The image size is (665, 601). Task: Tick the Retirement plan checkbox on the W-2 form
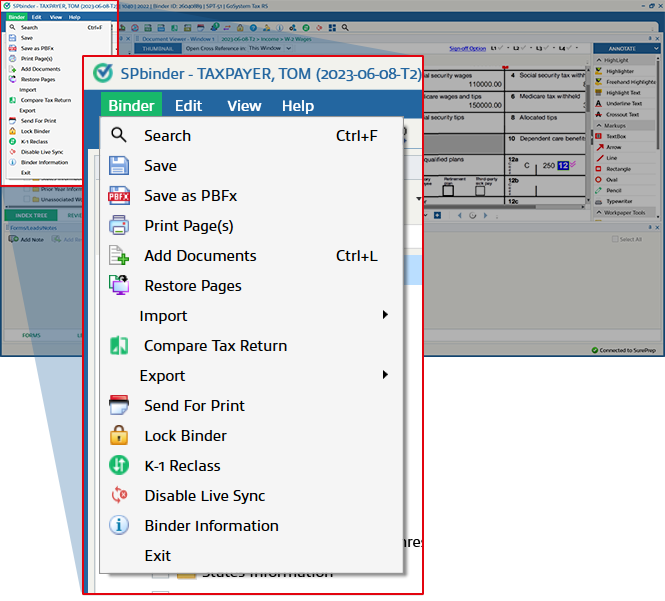448,190
